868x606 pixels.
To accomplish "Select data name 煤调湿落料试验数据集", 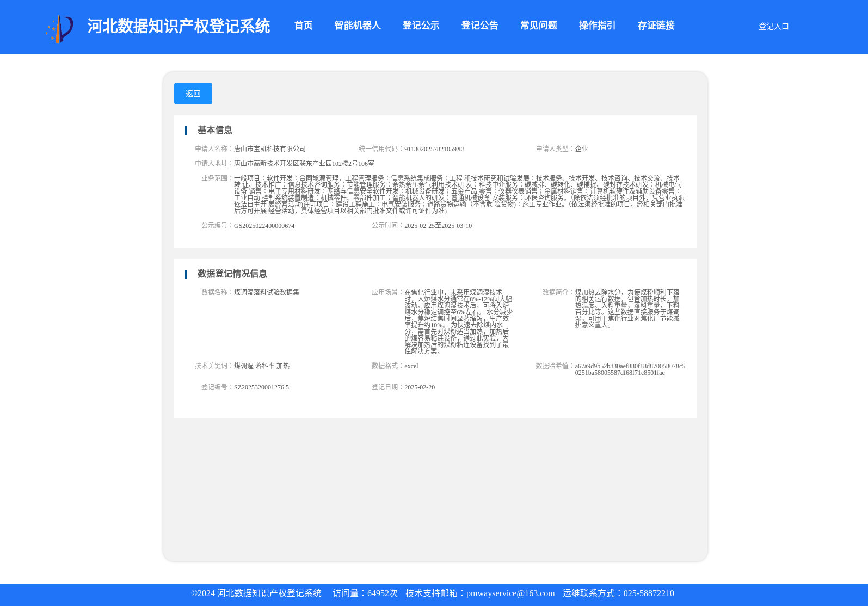I will pos(267,293).
